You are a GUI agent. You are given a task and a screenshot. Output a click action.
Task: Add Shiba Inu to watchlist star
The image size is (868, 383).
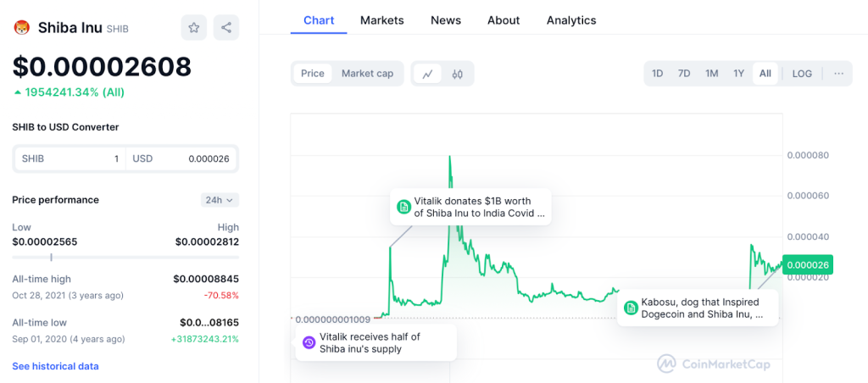point(194,28)
